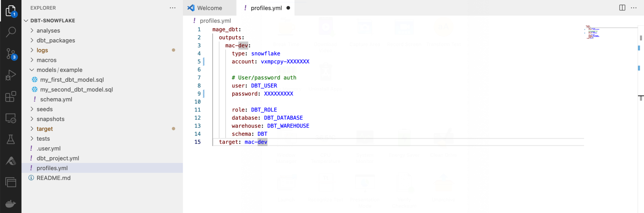
Task: Click the target: mac-dev line
Action: point(243,142)
